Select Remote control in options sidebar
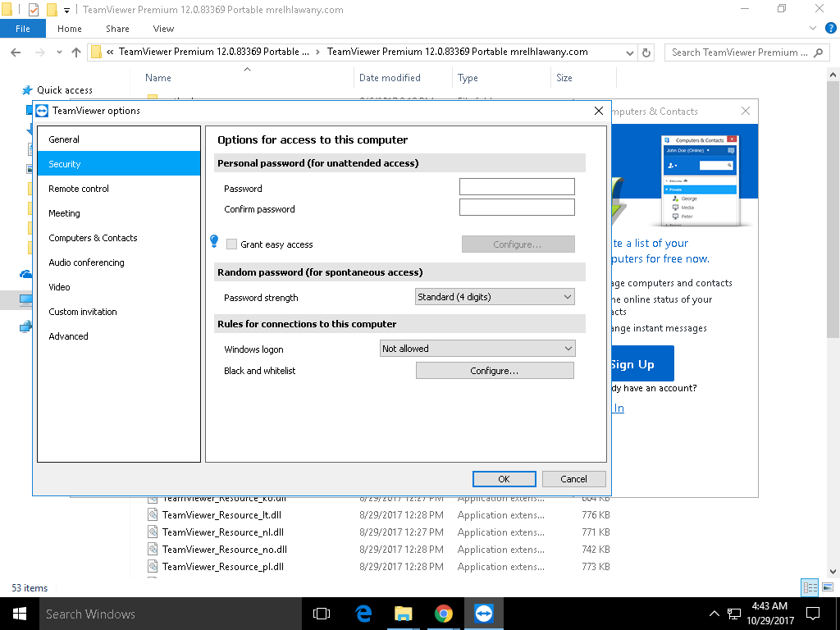Screen dimensions: 840x630 [79, 189]
